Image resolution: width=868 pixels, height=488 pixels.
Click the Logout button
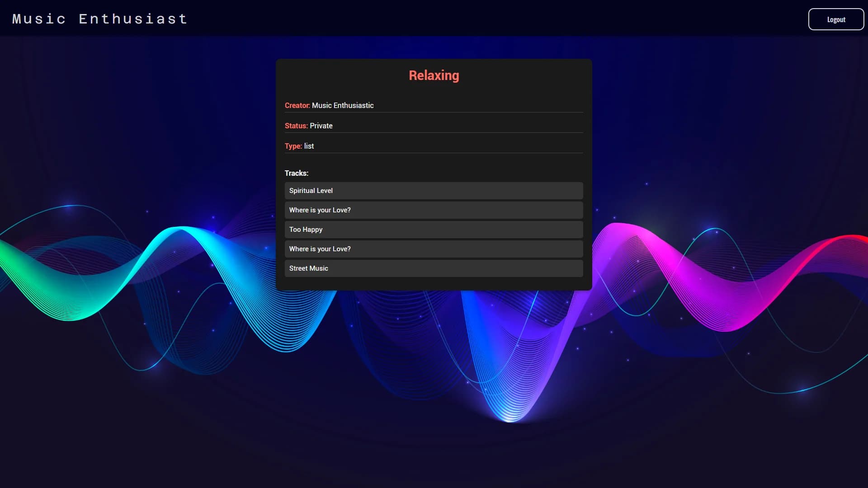click(836, 19)
